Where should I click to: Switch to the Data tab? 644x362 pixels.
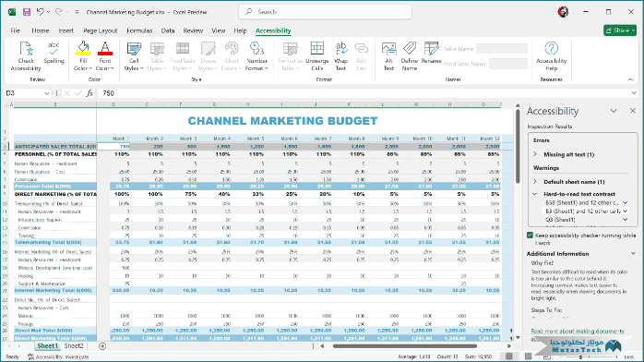coord(168,30)
